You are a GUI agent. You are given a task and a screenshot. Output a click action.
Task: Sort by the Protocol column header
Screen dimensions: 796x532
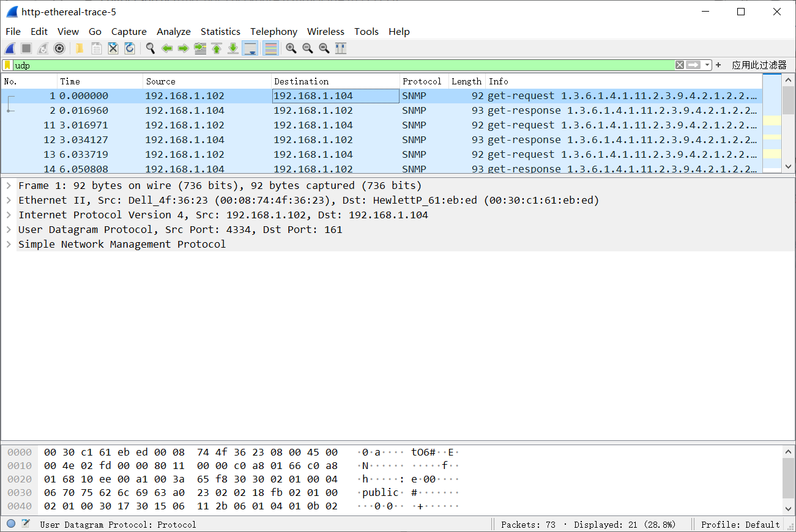point(425,81)
